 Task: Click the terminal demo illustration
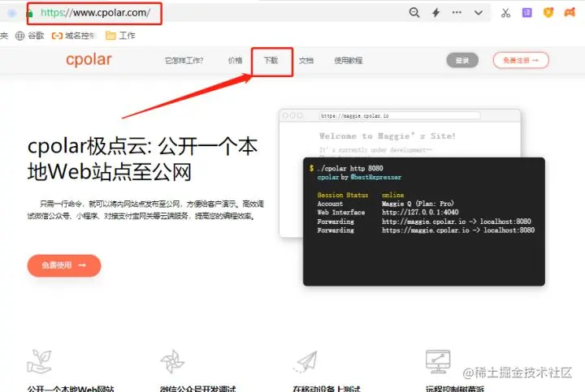(424, 222)
